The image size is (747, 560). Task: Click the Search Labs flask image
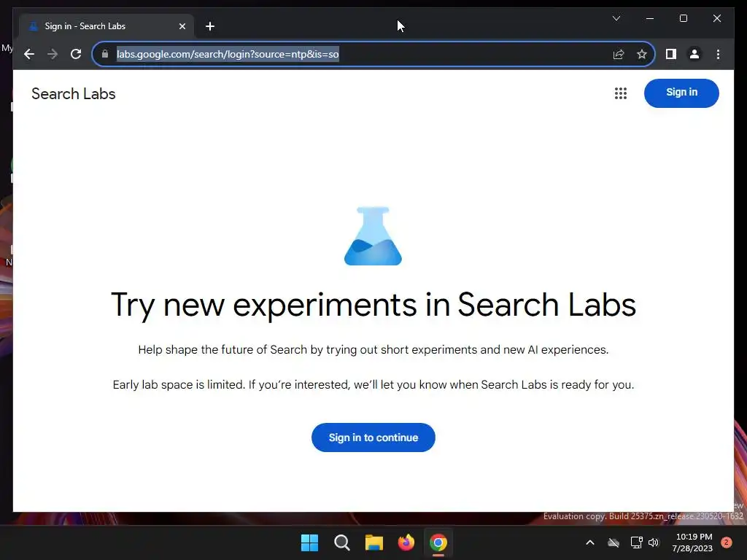(x=373, y=236)
